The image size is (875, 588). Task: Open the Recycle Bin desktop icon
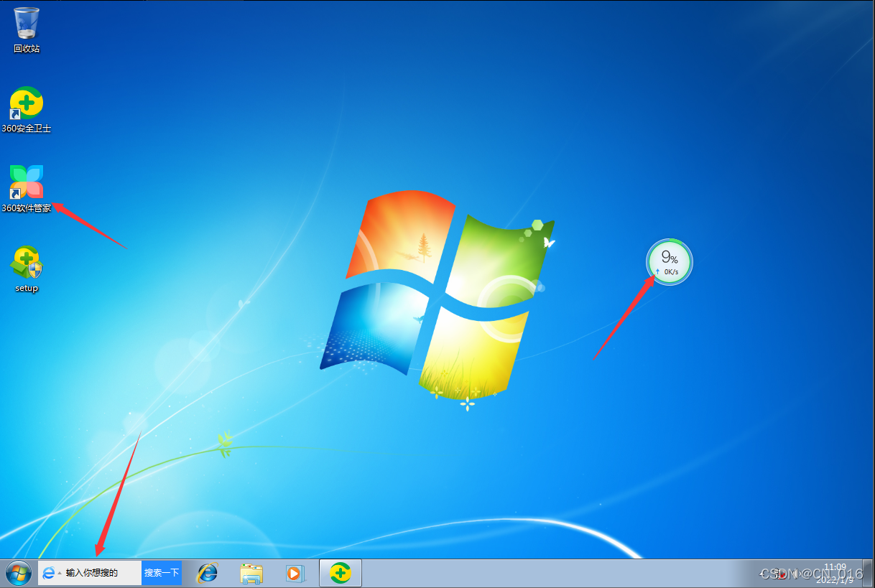click(x=27, y=30)
